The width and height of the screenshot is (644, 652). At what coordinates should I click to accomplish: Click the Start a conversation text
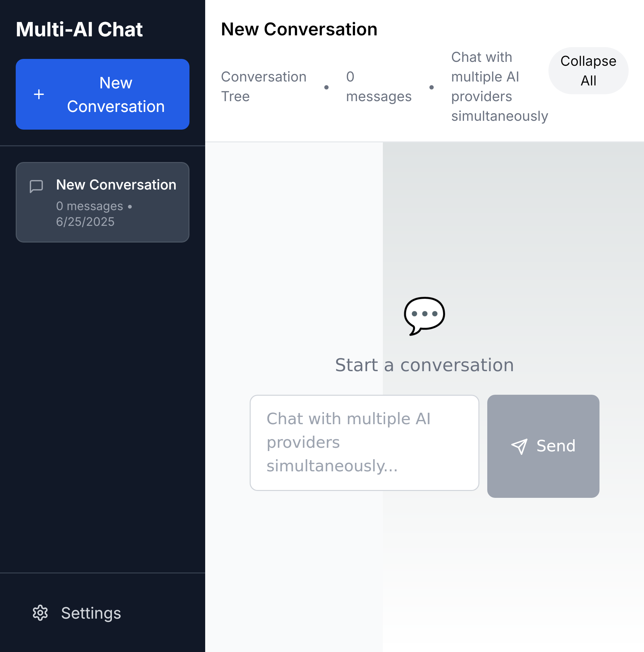tap(424, 365)
